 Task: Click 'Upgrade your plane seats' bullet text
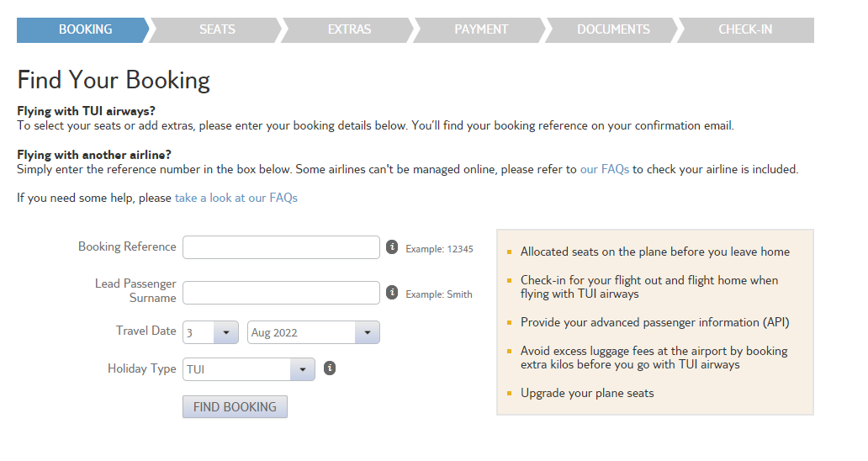(587, 393)
